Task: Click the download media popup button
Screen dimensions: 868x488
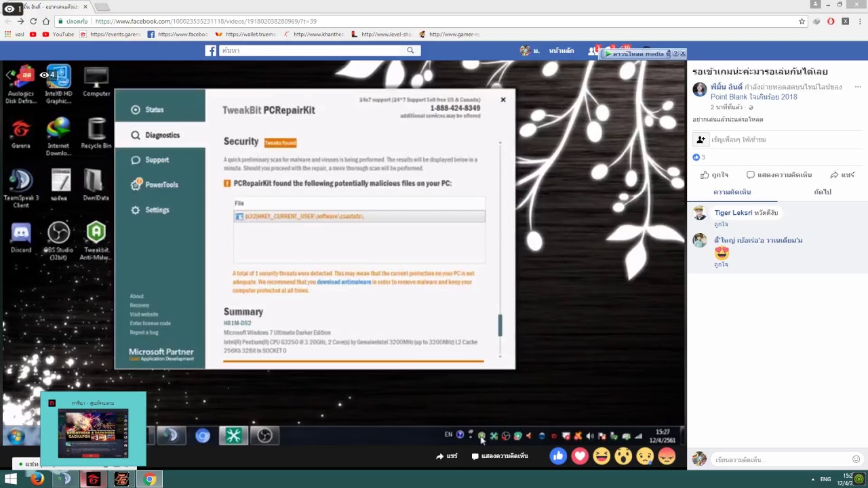Action: click(x=637, y=54)
